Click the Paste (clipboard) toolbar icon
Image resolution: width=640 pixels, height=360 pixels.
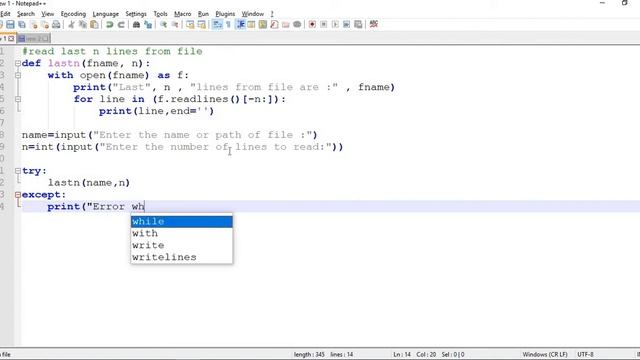tap(94, 24)
